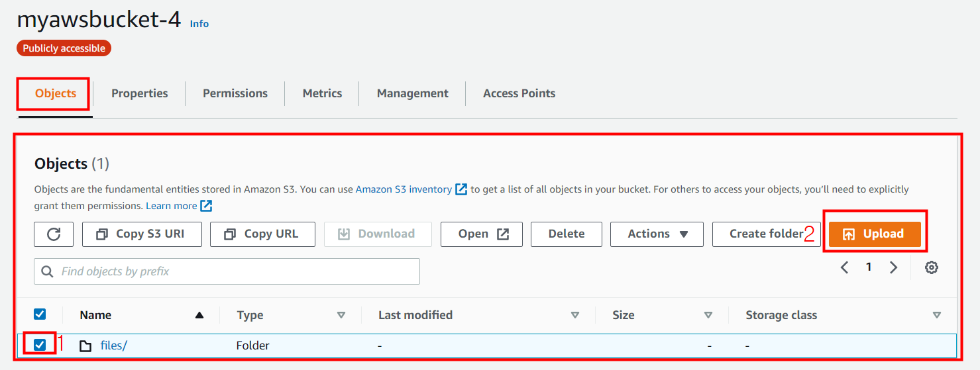980x370 pixels.
Task: Open the Access Points tab
Action: pos(519,93)
